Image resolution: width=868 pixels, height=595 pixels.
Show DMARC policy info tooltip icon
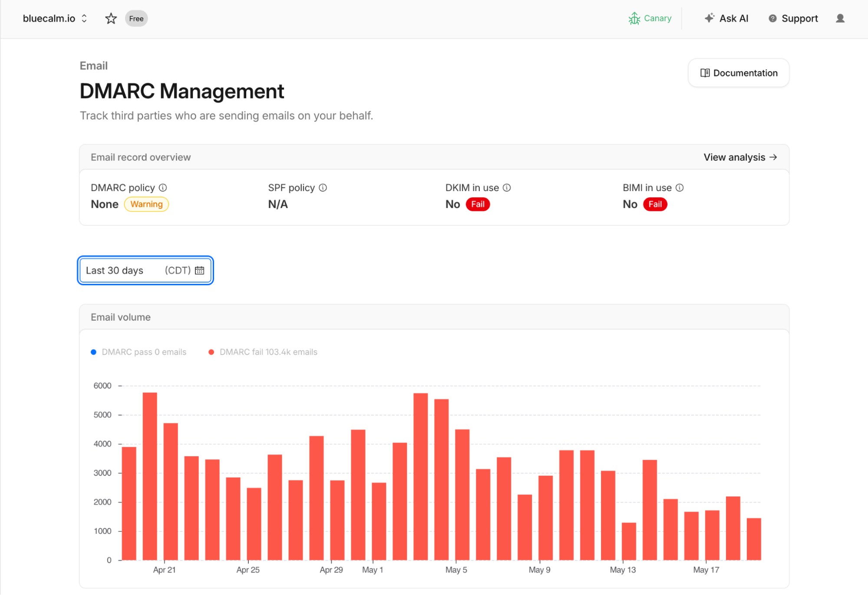(x=163, y=187)
